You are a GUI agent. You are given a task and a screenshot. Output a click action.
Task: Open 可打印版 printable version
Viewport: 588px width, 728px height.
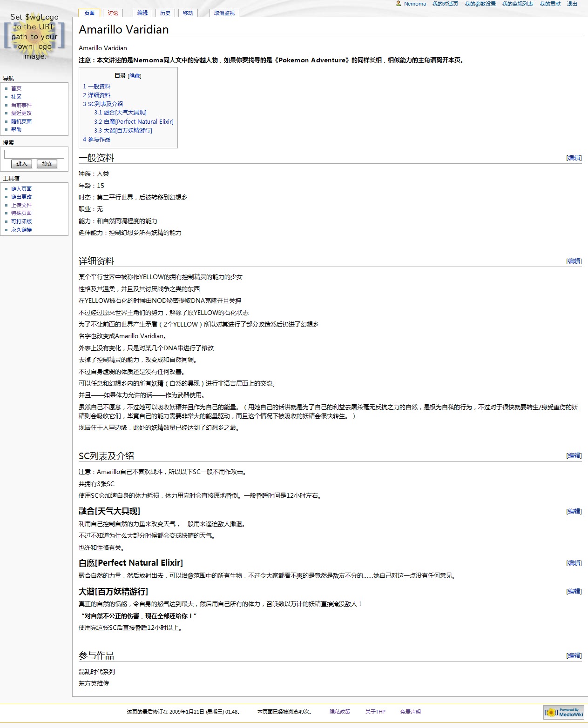(21, 221)
